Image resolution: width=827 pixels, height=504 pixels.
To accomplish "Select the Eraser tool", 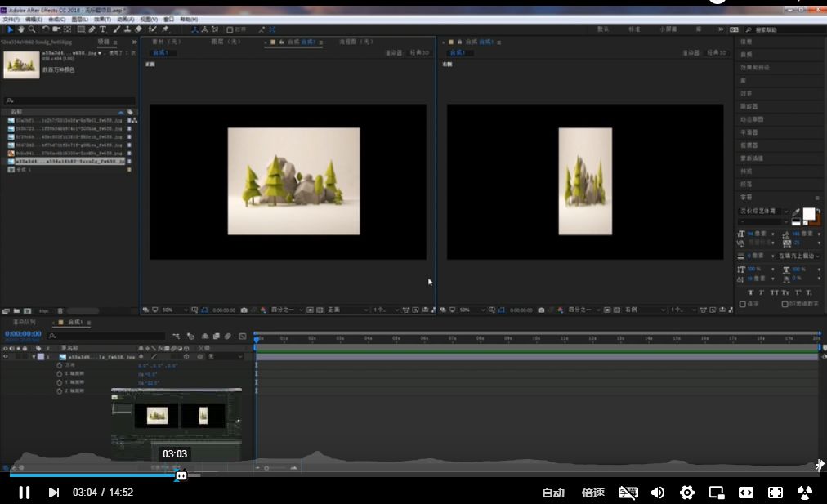I will [138, 29].
